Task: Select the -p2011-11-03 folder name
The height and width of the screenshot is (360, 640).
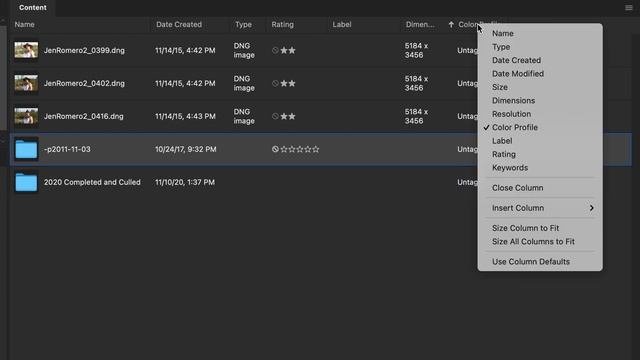Action: [x=67, y=149]
